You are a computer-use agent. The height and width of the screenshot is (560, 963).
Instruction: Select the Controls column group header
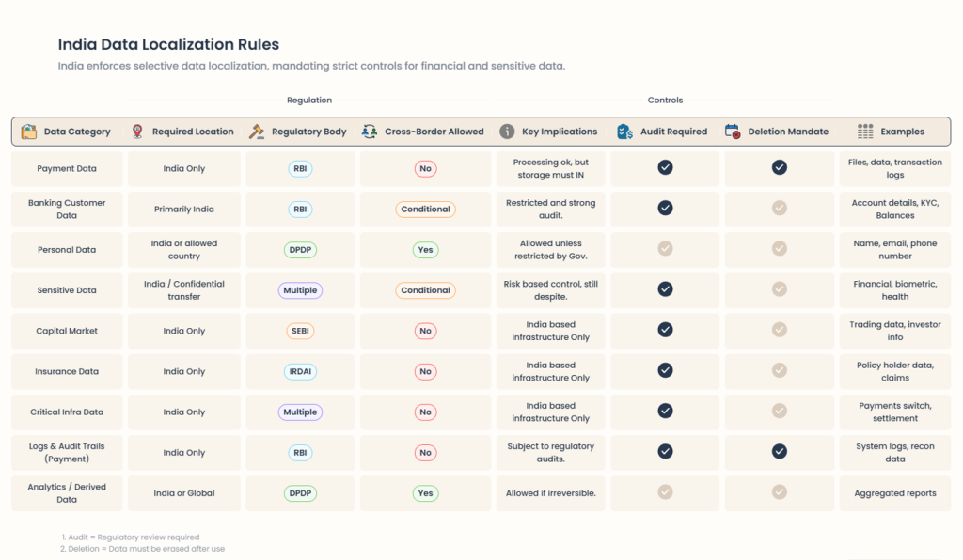tap(665, 101)
